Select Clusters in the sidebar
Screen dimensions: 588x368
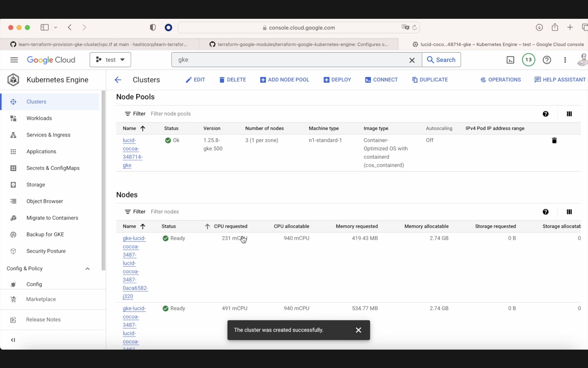pyautogui.click(x=50, y=102)
